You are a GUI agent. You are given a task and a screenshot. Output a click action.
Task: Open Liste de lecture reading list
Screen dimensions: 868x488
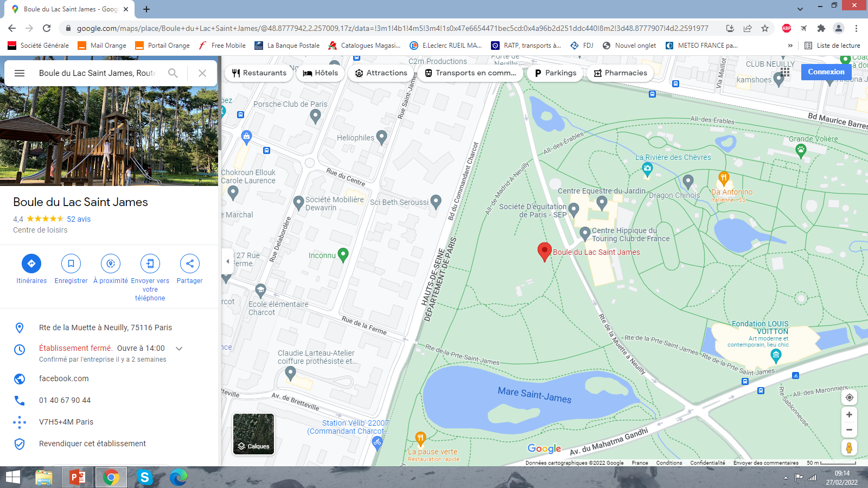click(832, 46)
